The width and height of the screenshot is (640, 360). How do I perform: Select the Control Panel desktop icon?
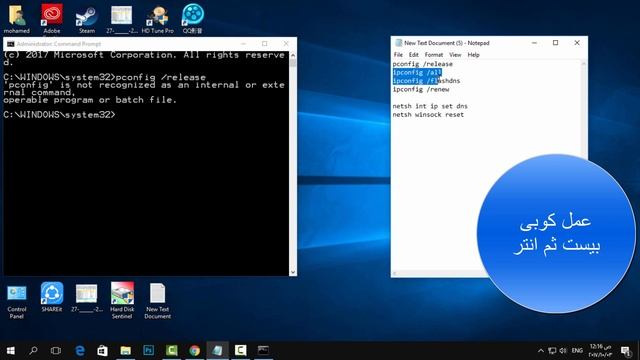click(17, 301)
